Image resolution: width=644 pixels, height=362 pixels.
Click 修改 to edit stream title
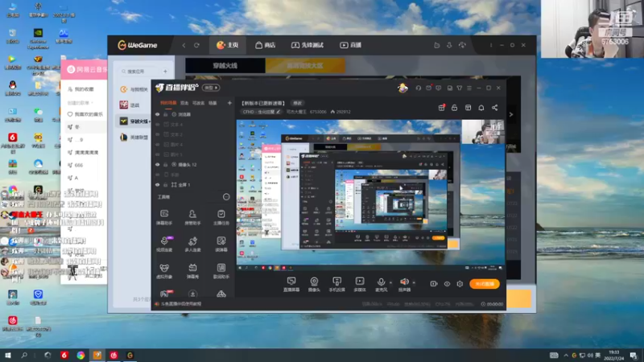click(x=297, y=103)
